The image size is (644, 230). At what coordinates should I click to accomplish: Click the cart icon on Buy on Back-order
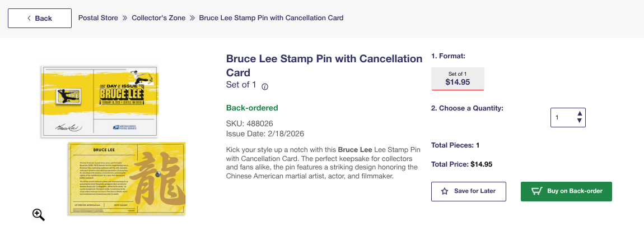click(536, 191)
